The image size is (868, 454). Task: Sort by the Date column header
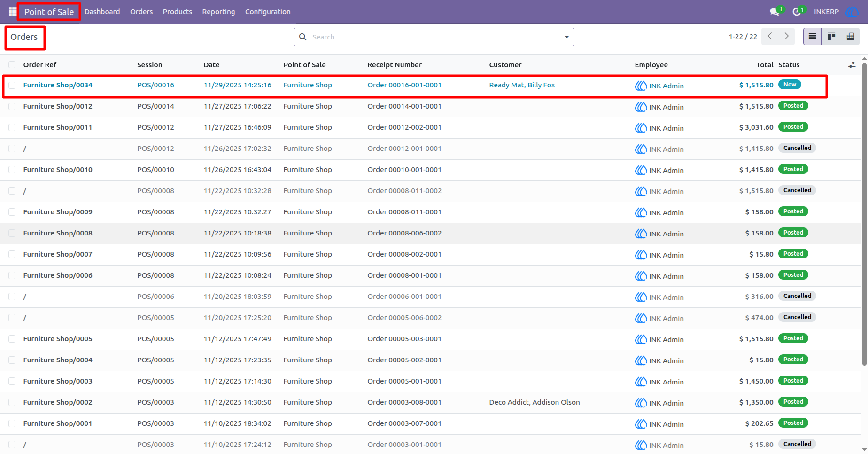211,65
